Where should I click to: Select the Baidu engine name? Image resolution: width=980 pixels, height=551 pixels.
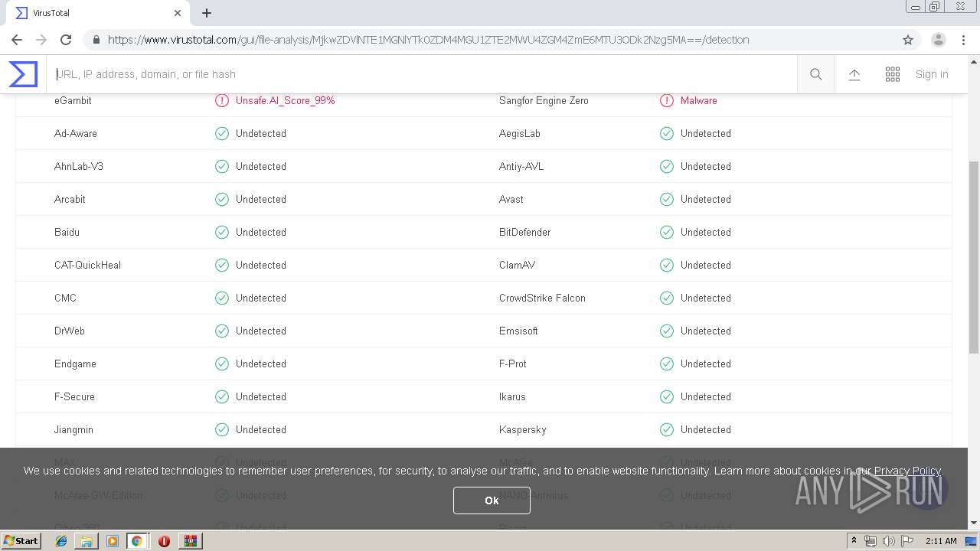pos(67,232)
